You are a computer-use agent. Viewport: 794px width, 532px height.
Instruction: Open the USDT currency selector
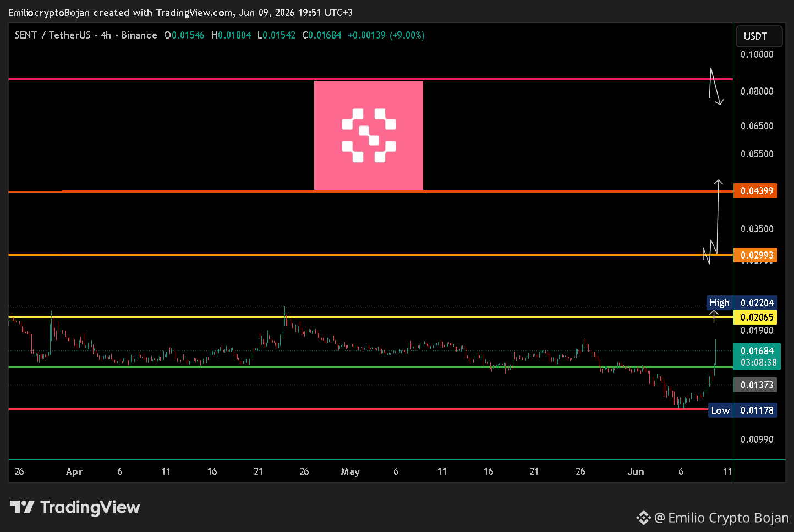[759, 36]
